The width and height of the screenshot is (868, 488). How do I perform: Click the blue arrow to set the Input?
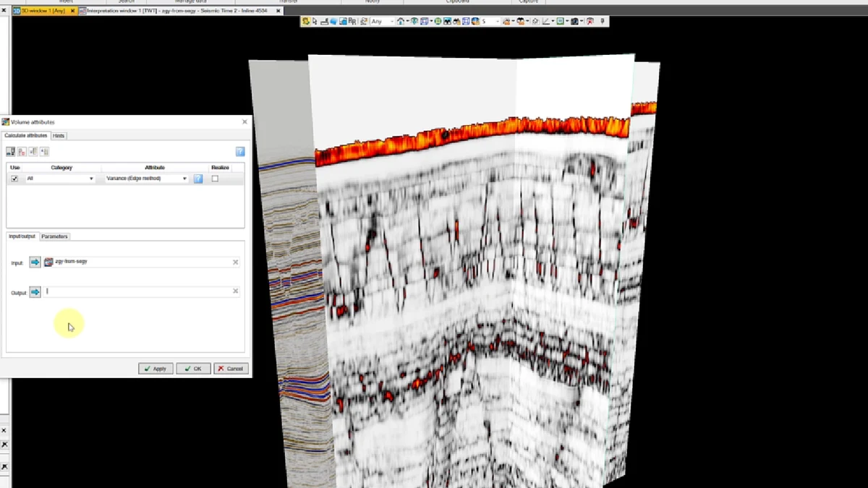pyautogui.click(x=35, y=262)
